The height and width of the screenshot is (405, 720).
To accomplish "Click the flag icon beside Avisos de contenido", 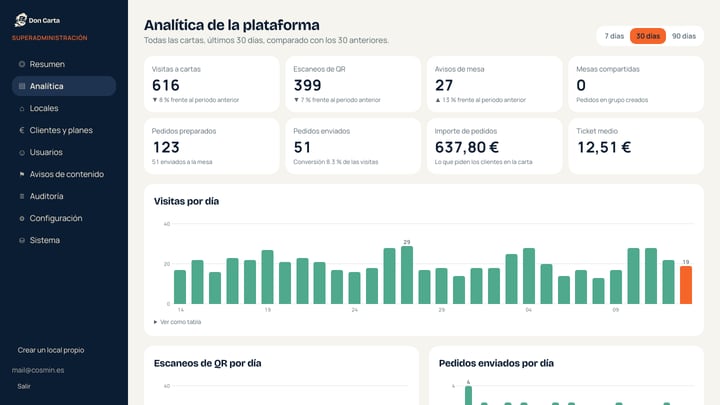I will pos(22,174).
